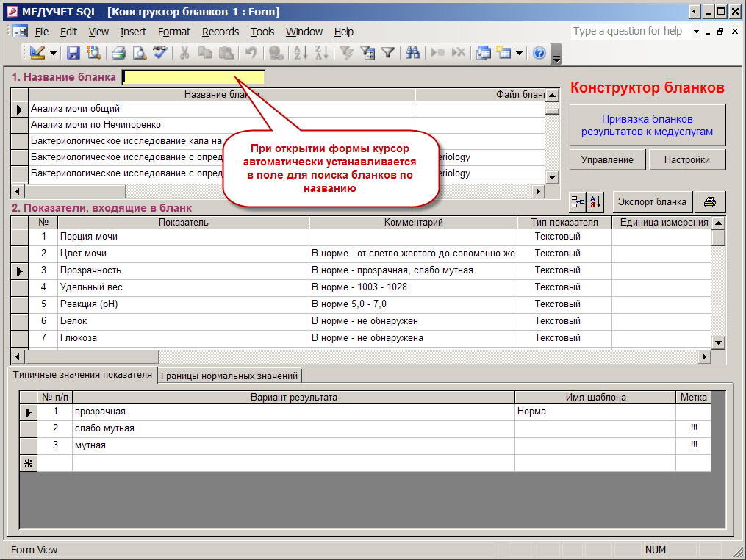Click the Настройки button
Screen dimensions: 746x560
687,160
